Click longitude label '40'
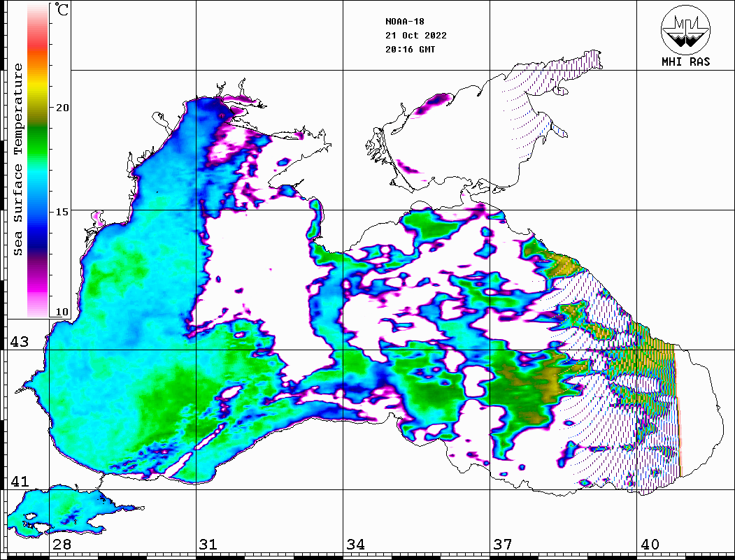The image size is (735, 560). 650,544
